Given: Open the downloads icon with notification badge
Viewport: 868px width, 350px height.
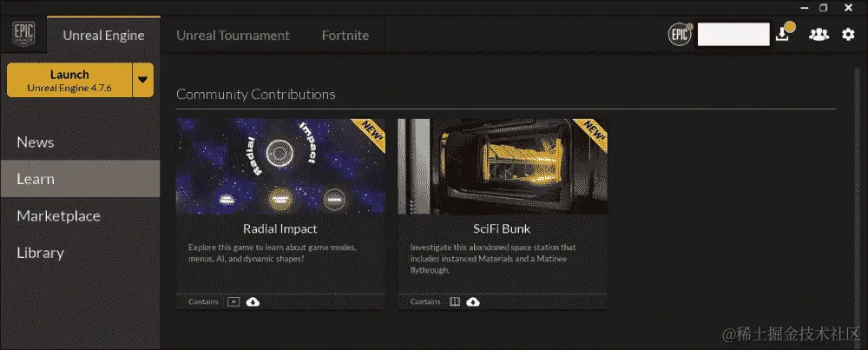Looking at the screenshot, I should [783, 33].
